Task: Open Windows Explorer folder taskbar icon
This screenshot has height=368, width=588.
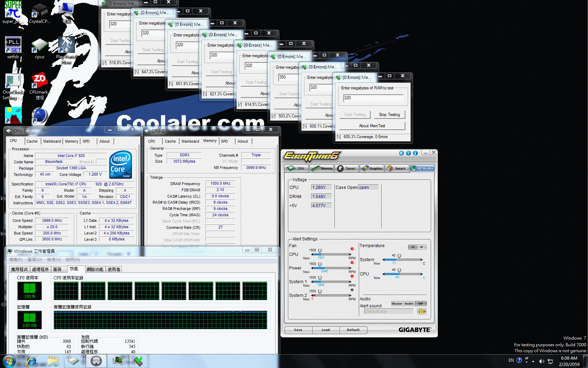Action: click(x=53, y=361)
